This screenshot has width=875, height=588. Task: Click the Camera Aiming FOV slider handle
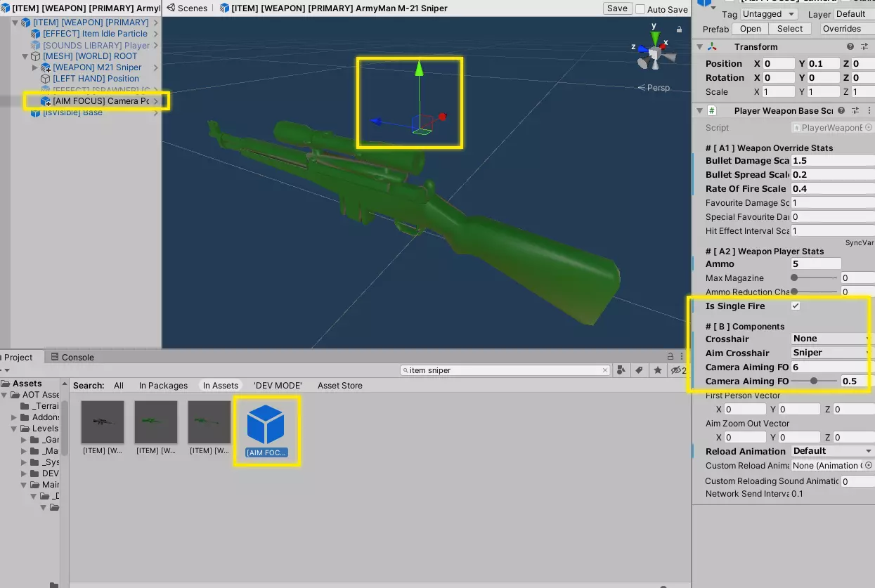coord(814,381)
